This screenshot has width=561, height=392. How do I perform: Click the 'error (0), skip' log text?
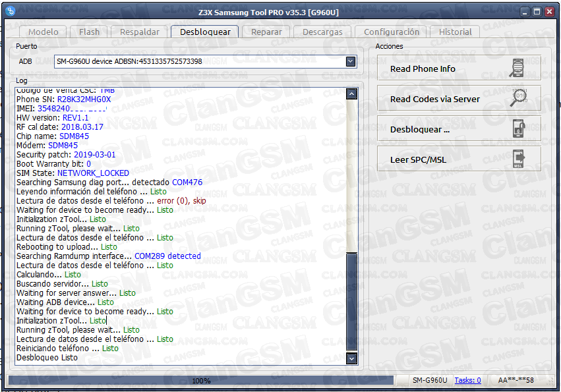[x=181, y=201]
